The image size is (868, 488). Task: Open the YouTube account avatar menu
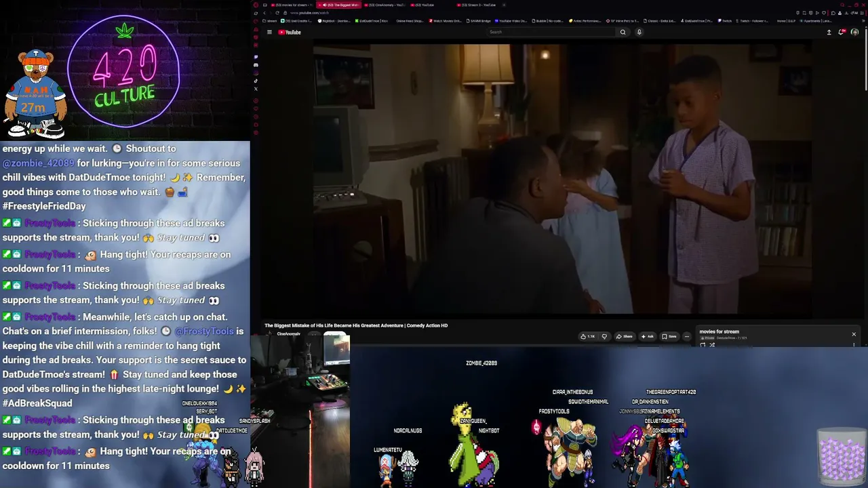click(854, 32)
